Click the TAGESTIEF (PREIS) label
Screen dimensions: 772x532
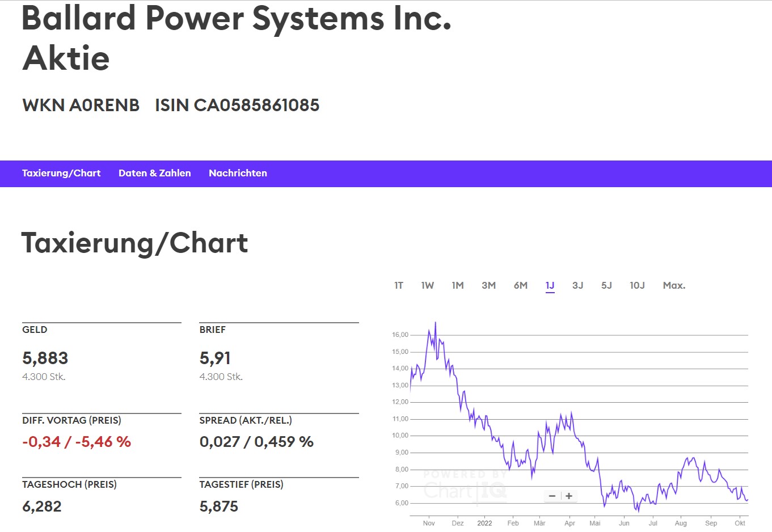tap(242, 485)
